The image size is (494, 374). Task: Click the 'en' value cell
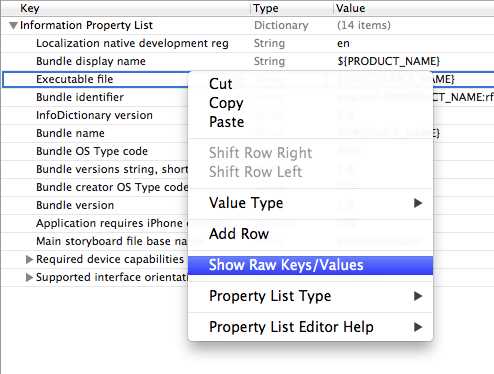(343, 44)
